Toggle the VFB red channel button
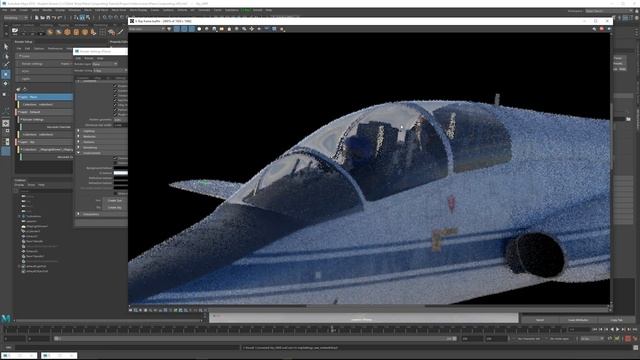 [x=176, y=29]
